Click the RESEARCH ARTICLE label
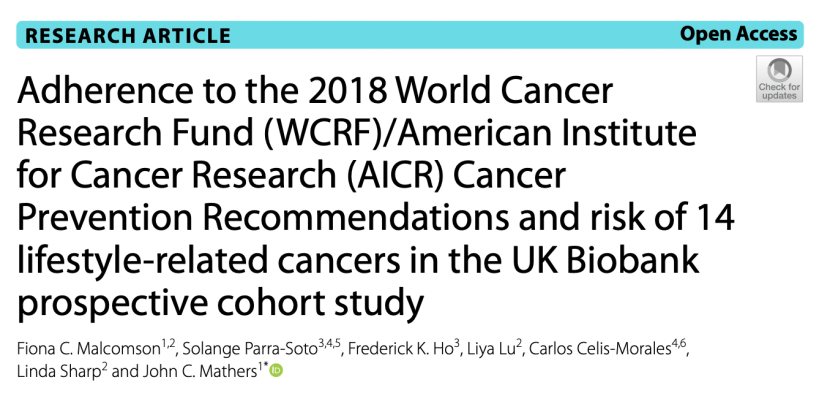Viewport: 830px width, 396px height. click(128, 35)
